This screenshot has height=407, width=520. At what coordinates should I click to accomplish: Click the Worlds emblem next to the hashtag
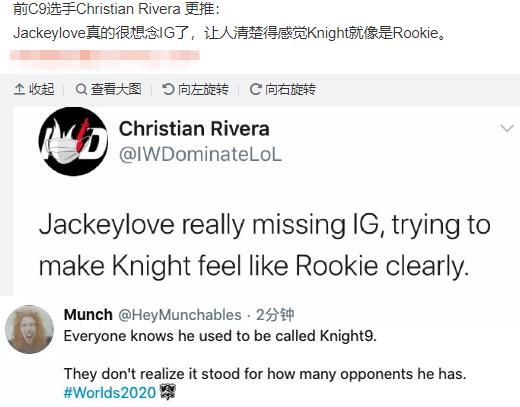pos(168,392)
